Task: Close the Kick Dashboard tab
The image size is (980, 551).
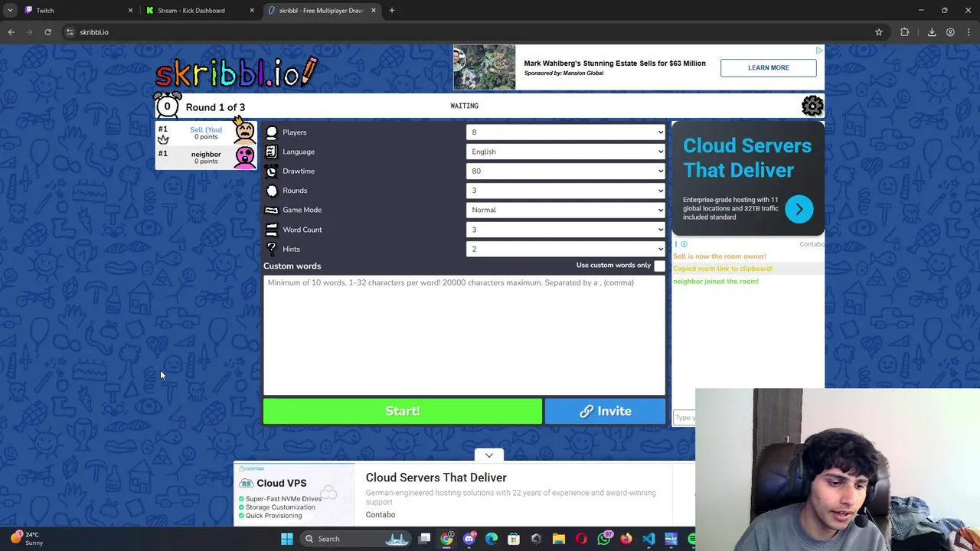Action: 252,11
